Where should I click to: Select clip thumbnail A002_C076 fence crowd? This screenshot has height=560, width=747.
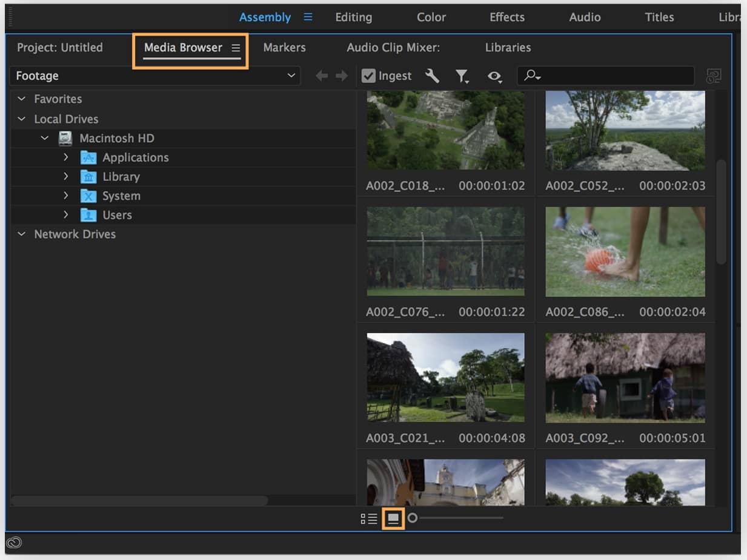[x=445, y=251]
